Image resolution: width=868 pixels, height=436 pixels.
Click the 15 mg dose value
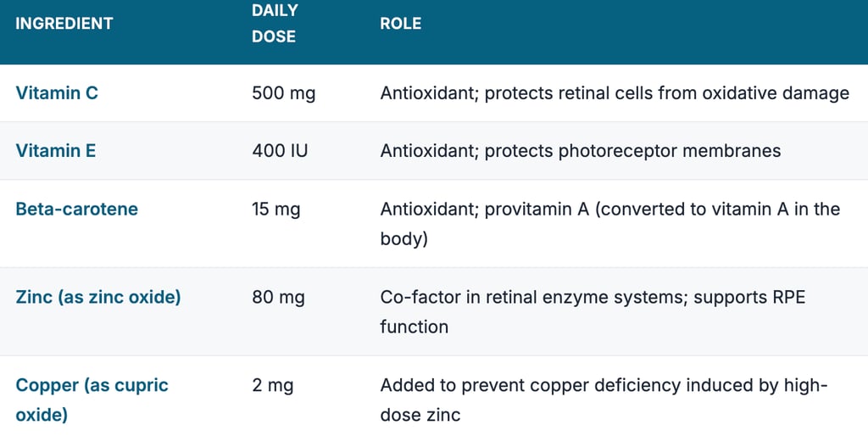point(275,209)
